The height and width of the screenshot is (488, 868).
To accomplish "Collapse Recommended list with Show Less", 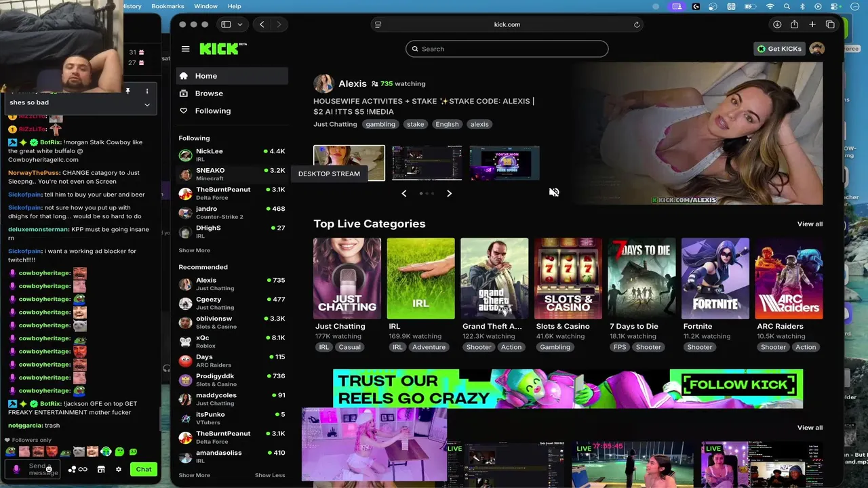I will pos(270,475).
